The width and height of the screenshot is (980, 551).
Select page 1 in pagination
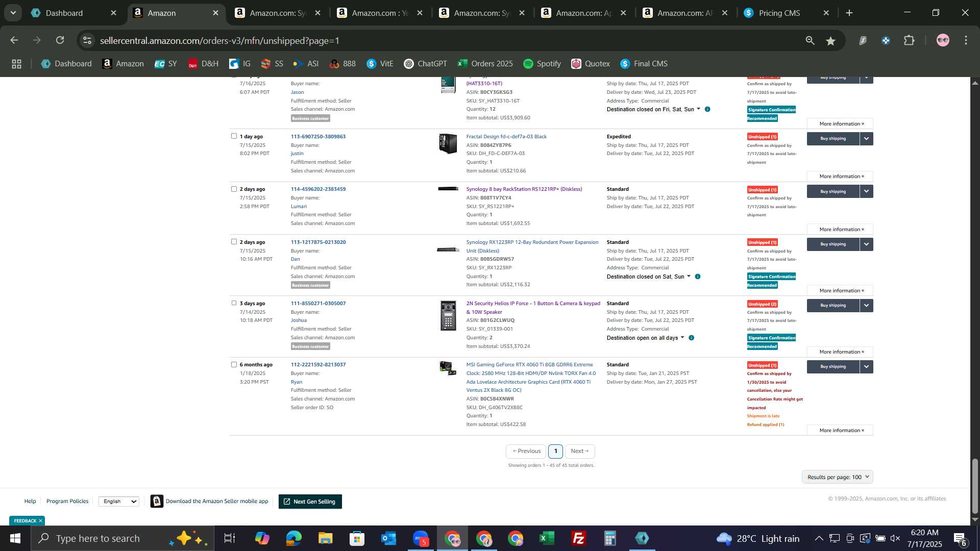(555, 451)
